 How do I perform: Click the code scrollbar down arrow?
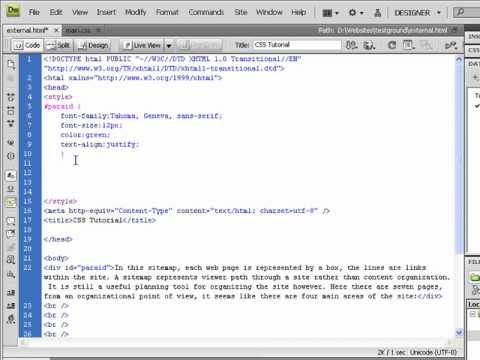click(x=459, y=332)
